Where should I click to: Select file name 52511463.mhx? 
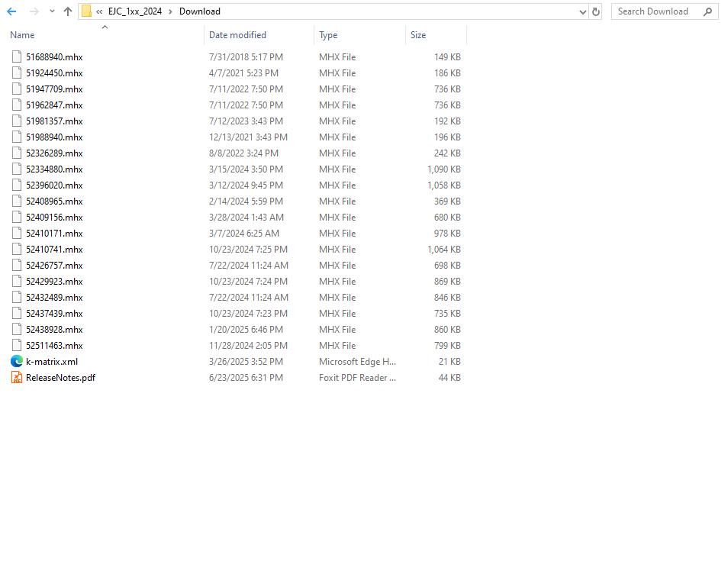tap(54, 346)
